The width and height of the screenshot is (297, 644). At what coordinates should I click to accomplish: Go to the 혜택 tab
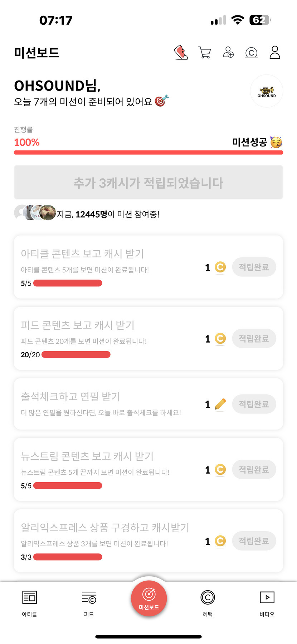point(208,604)
